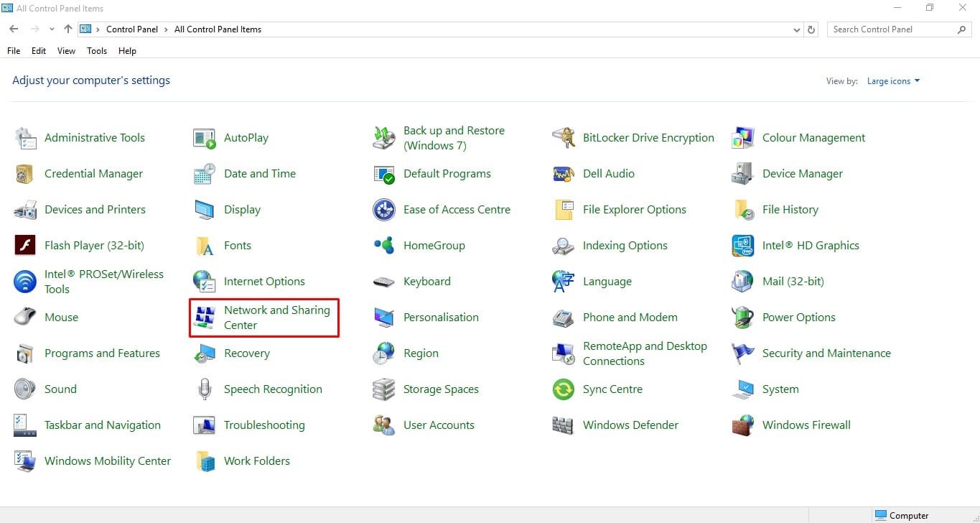
Task: Click the search magnifier icon
Action: (962, 29)
